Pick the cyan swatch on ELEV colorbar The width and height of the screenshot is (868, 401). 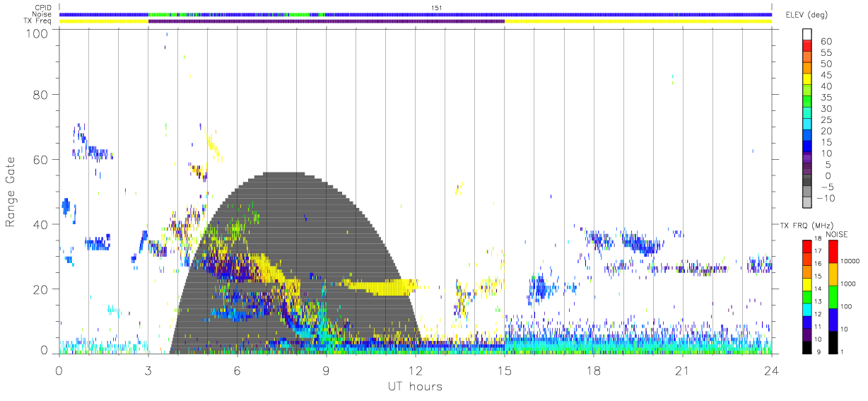click(807, 125)
